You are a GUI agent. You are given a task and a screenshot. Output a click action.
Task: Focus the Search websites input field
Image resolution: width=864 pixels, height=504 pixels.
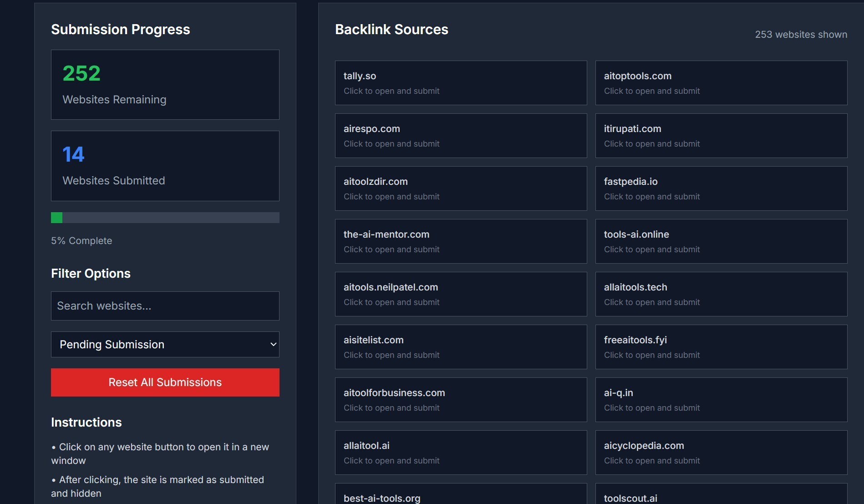[x=165, y=306]
